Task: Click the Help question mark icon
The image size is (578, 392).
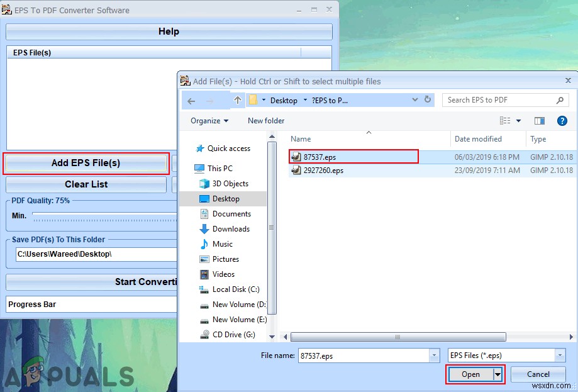Action: (x=561, y=121)
